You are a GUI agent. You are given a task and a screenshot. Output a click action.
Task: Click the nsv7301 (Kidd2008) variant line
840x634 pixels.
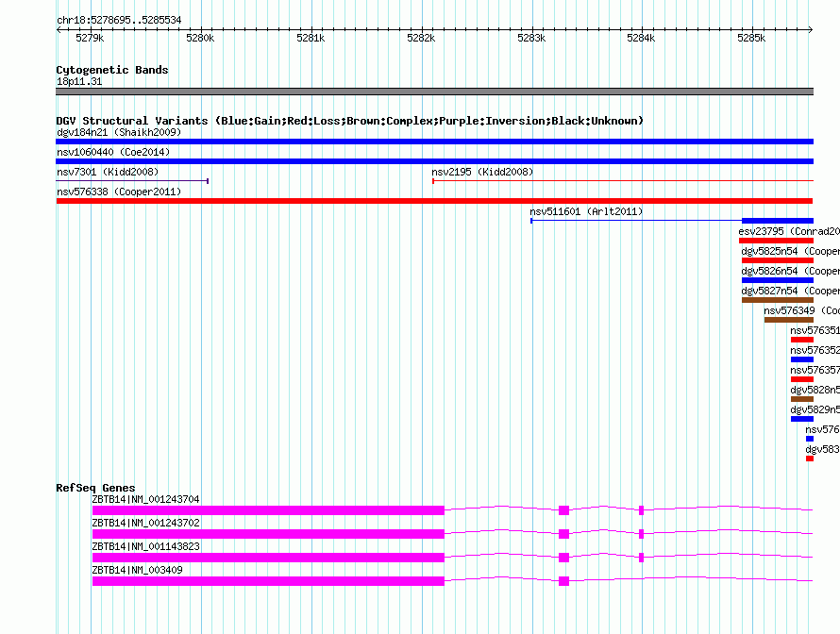(132, 181)
